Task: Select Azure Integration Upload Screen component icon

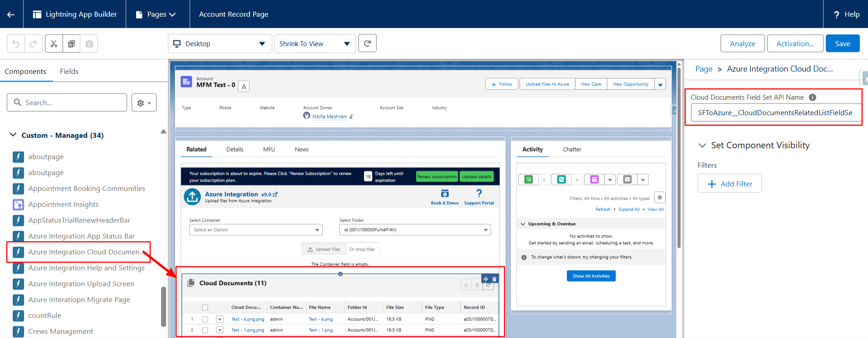Action: [x=18, y=284]
